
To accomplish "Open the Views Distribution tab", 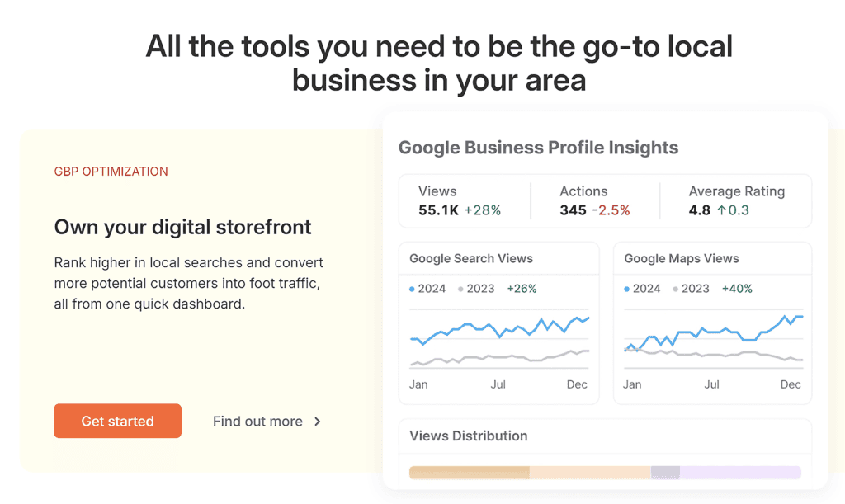I will pyautogui.click(x=469, y=436).
